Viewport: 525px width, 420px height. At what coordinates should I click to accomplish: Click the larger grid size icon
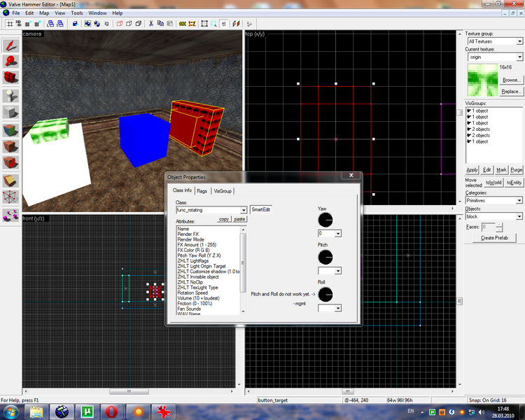[x=37, y=24]
